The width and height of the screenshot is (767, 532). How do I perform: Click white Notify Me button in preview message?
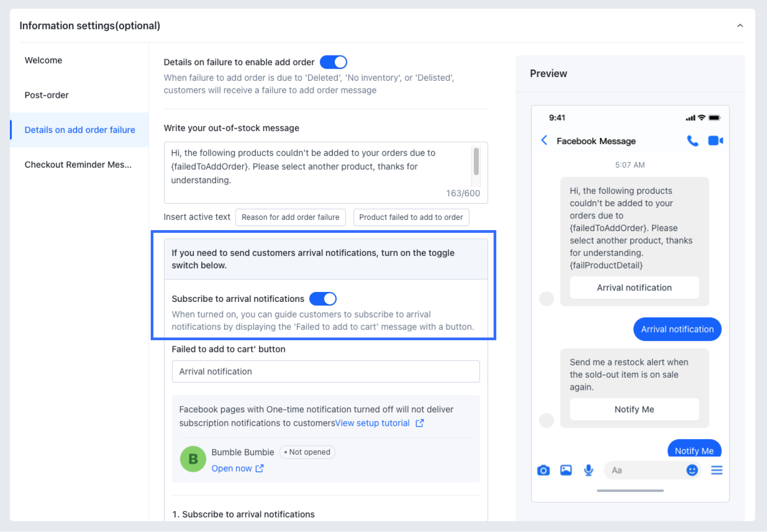tap(634, 410)
